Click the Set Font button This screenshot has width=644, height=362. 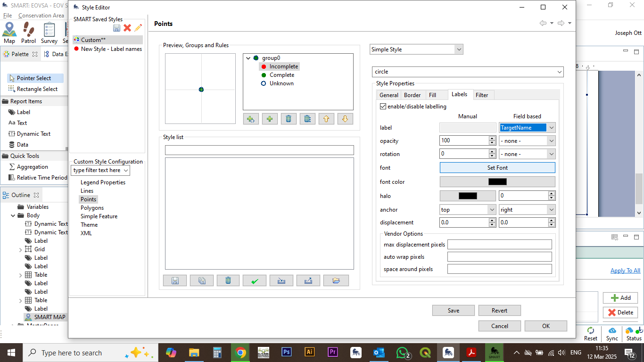coord(497,168)
